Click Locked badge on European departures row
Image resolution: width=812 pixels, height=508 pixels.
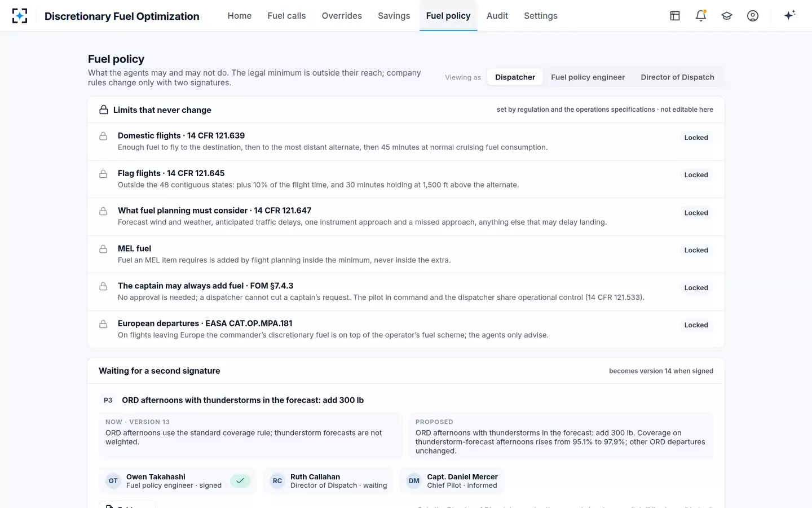696,325
